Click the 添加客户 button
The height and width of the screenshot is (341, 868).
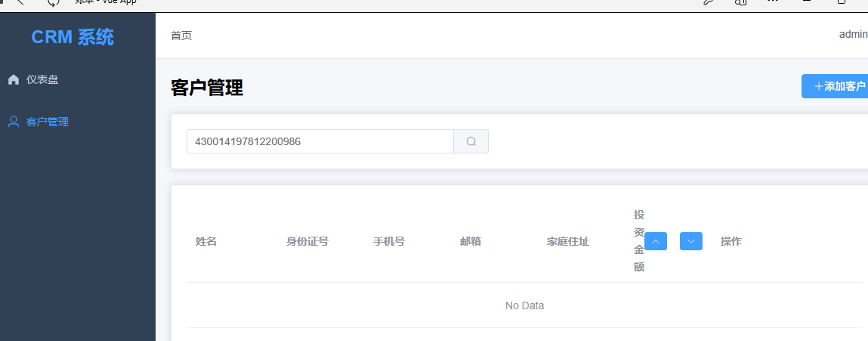[x=835, y=86]
